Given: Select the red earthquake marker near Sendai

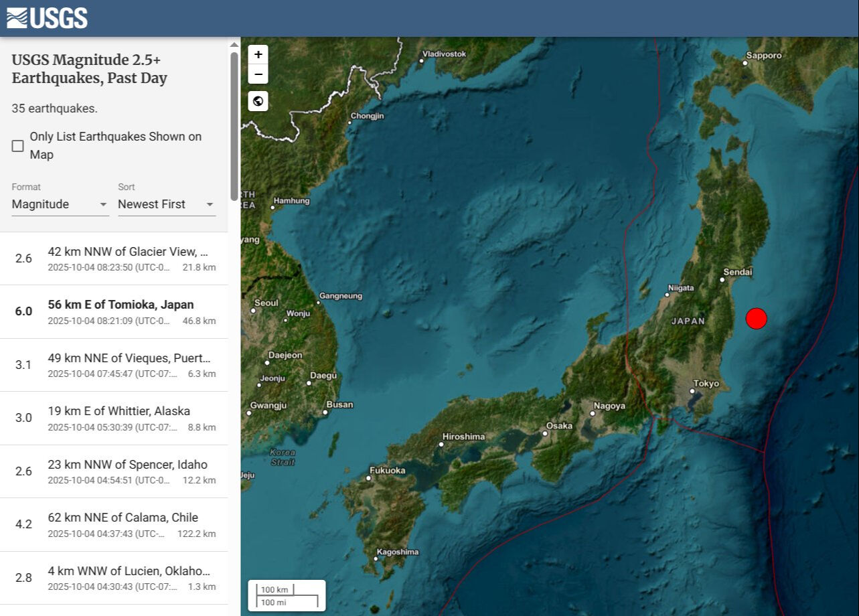Looking at the screenshot, I should pos(757,319).
